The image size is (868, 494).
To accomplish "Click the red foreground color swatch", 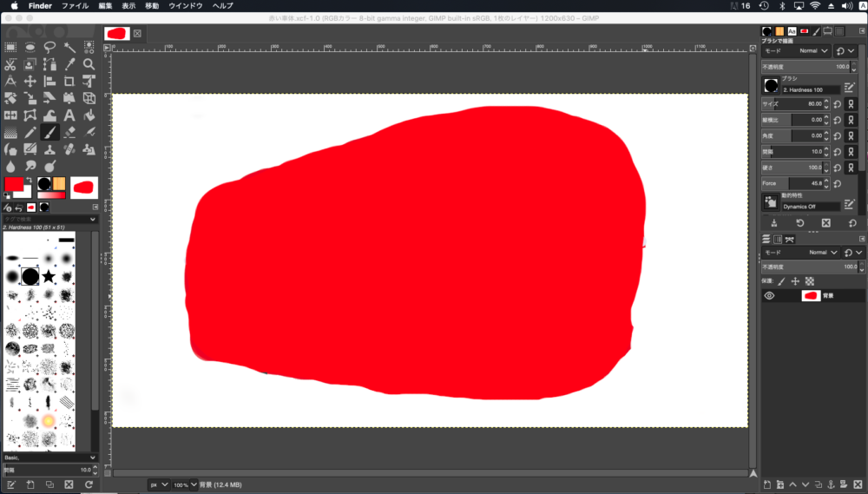I will [14, 184].
